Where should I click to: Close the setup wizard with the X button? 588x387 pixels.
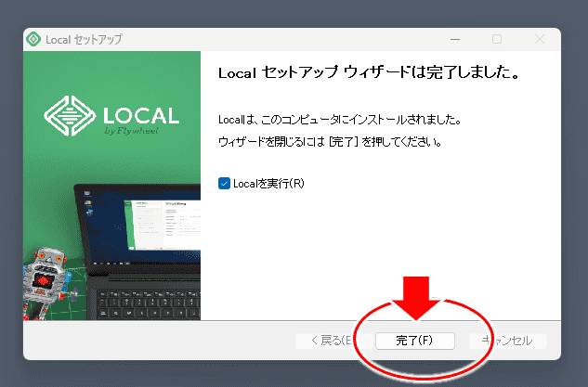coord(540,40)
